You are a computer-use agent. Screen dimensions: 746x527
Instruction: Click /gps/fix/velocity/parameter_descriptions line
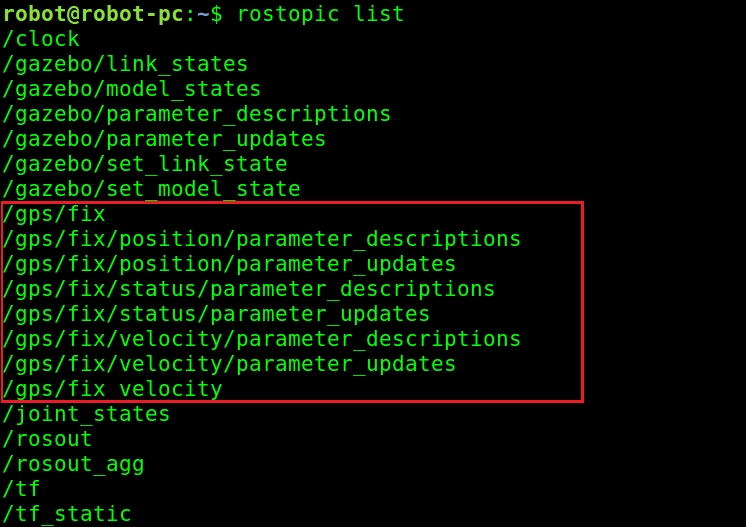tap(262, 339)
